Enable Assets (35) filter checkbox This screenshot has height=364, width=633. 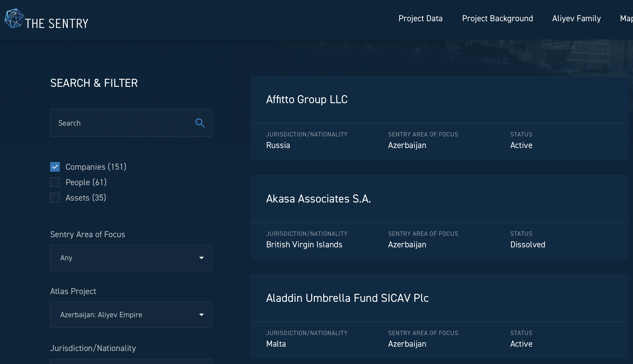pos(55,197)
